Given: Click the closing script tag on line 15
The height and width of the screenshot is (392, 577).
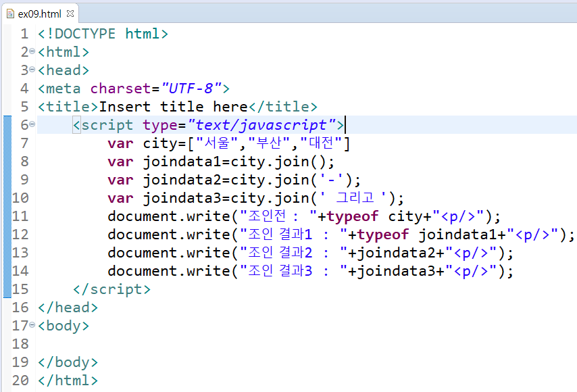Looking at the screenshot, I should click(112, 289).
